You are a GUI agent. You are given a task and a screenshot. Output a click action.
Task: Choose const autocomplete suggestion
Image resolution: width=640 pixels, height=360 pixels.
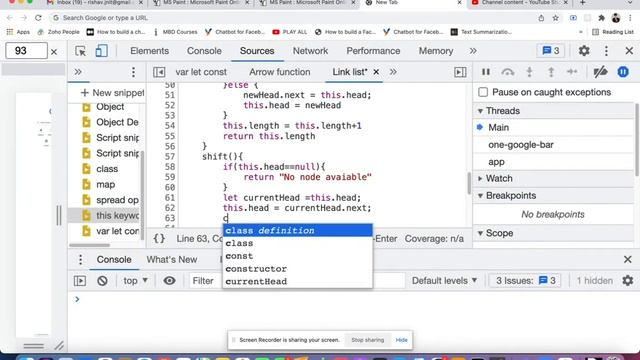[x=298, y=256]
